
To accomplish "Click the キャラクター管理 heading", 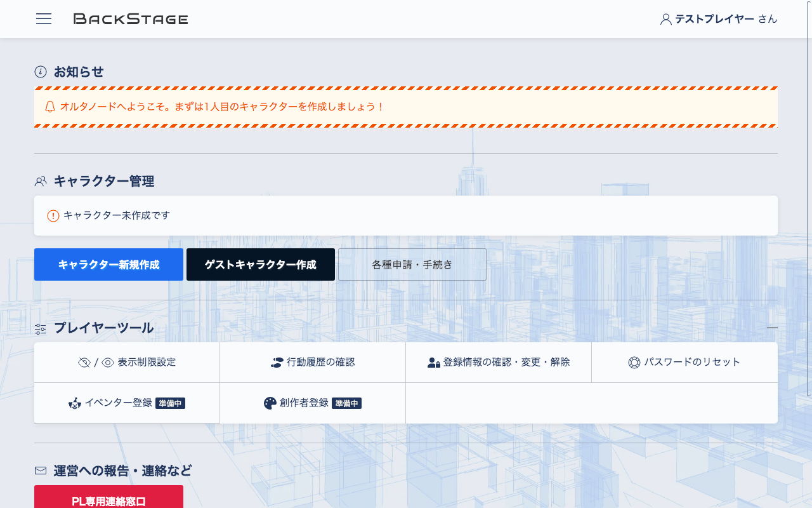I will click(x=104, y=182).
